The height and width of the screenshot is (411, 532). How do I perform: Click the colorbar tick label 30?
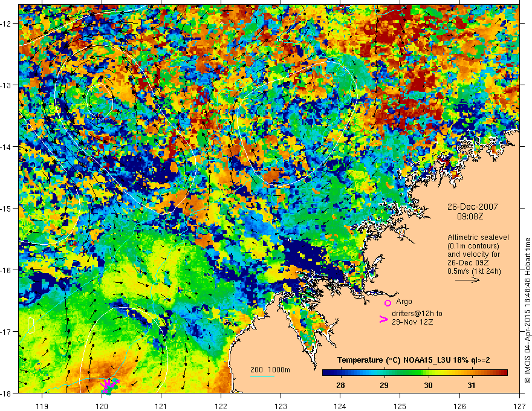click(x=428, y=385)
